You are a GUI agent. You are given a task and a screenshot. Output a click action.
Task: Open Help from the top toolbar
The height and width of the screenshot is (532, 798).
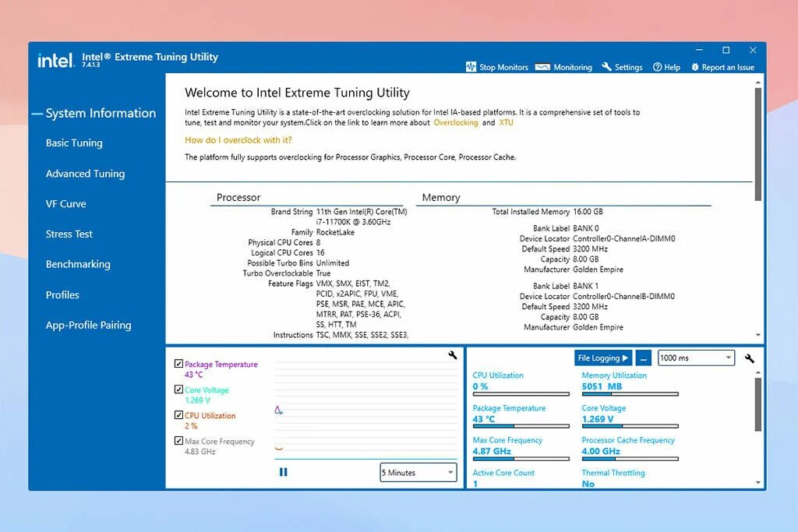[667, 67]
